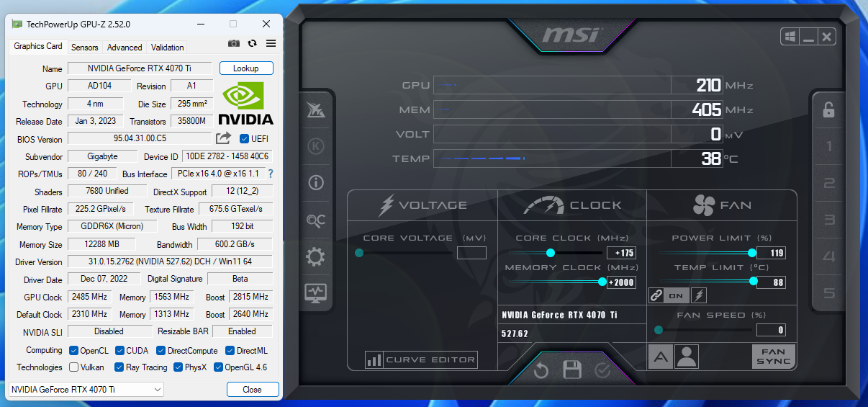Click the Fan Sync button

coord(774,357)
